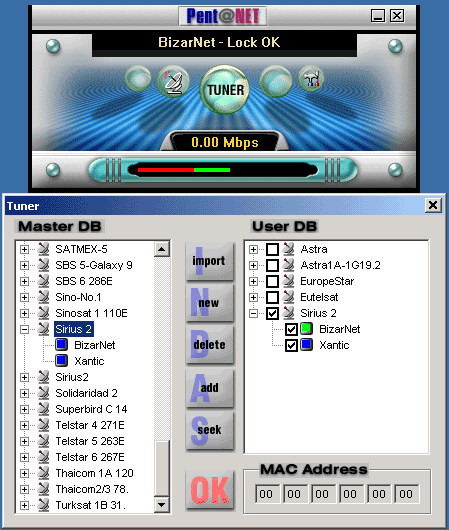Select Telstar 6 267E in the list
The width and height of the screenshot is (449, 530).
[x=90, y=457]
